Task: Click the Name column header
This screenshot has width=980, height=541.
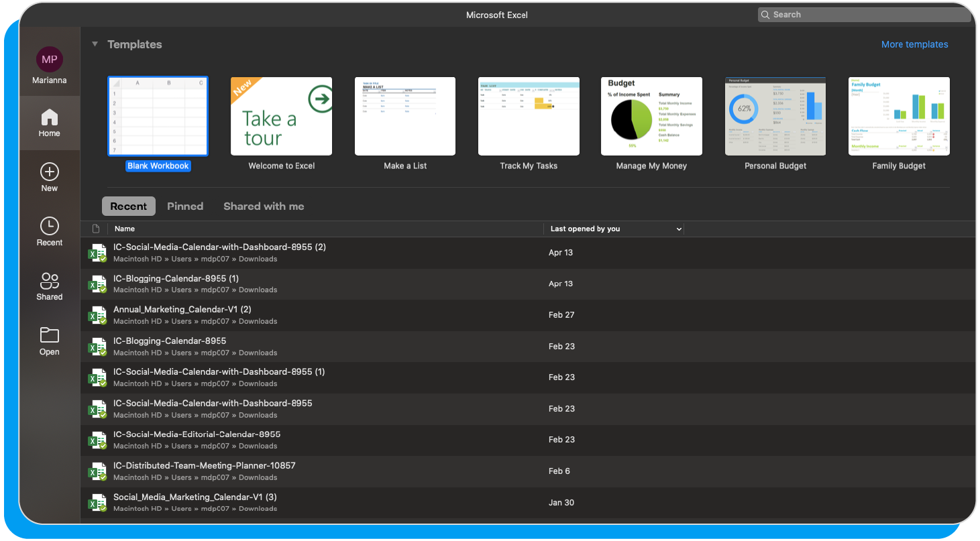Action: click(x=125, y=229)
